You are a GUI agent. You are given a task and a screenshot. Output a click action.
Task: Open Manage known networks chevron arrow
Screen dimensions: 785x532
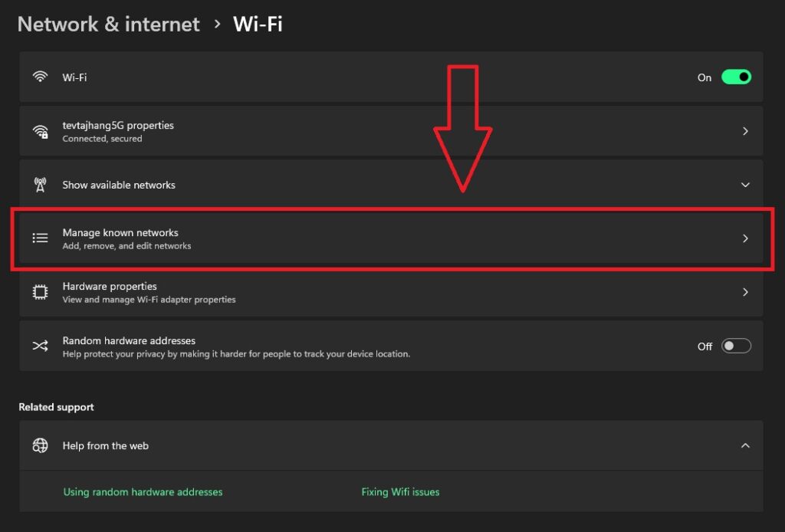pyautogui.click(x=745, y=238)
